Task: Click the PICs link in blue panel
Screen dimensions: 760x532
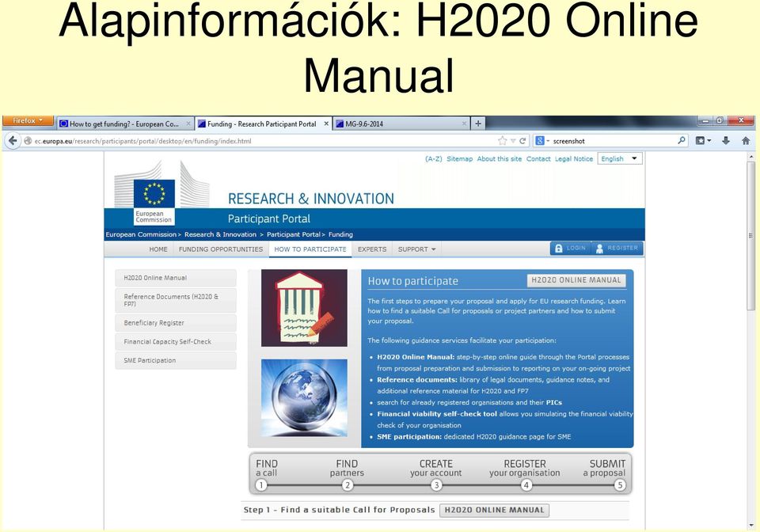Action: point(554,403)
